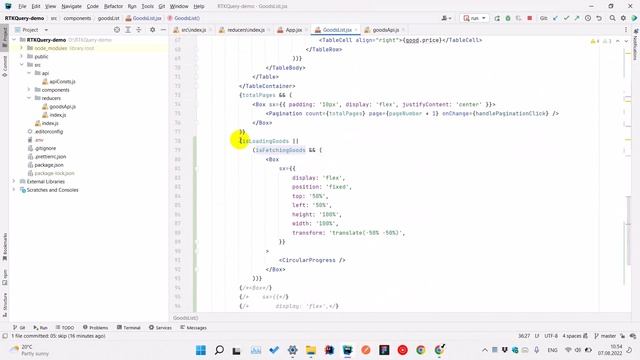
Task: Collapse the api folder
Action: pos(29,73)
